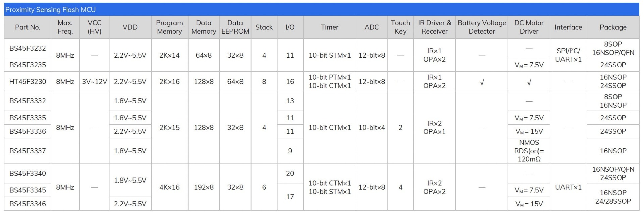Open the BS45F3340 part entry

(28, 173)
